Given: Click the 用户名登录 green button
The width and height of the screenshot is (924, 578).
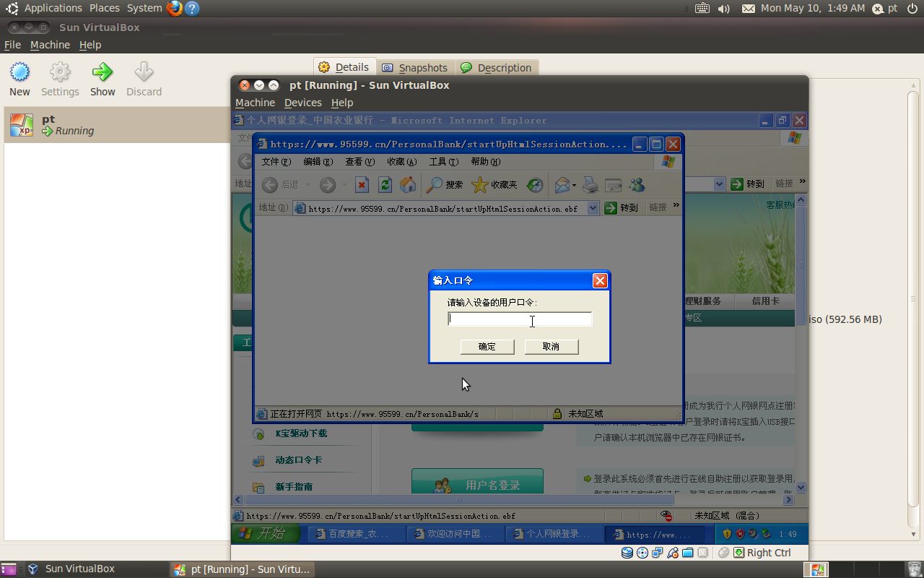Looking at the screenshot, I should coord(477,485).
